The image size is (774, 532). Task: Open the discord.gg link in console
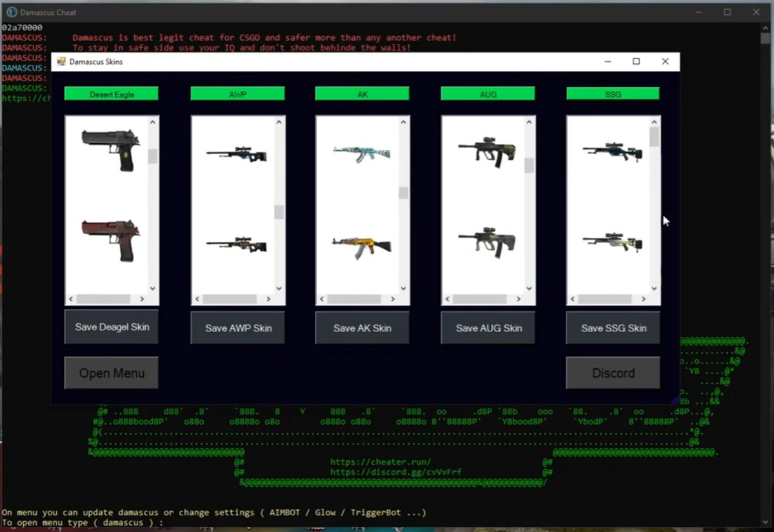click(x=396, y=472)
